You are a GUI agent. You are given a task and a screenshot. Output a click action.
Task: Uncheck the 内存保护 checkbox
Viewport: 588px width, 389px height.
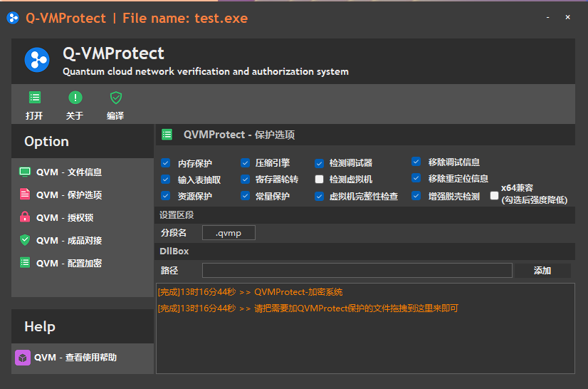pos(165,163)
